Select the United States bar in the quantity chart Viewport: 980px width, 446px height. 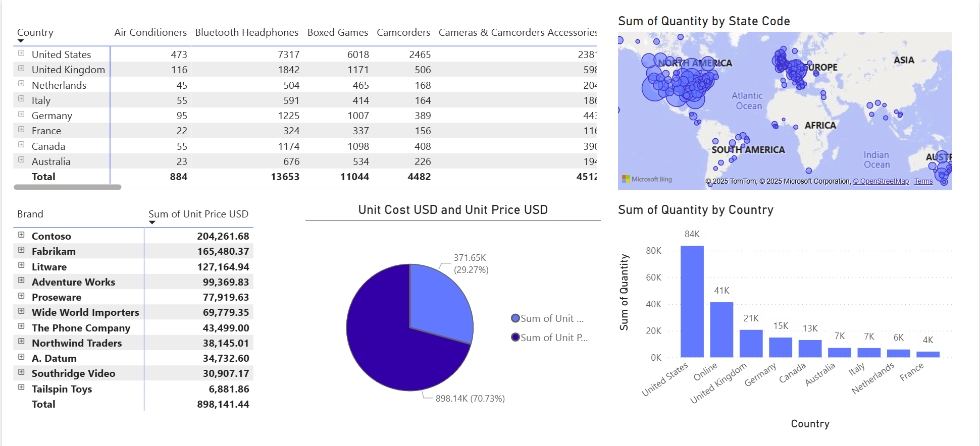[x=692, y=300]
